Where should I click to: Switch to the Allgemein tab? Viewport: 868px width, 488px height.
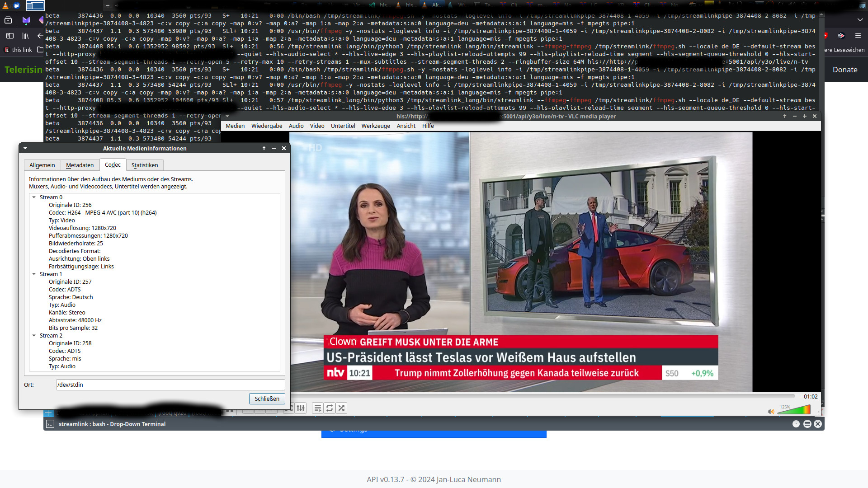pos(42,165)
